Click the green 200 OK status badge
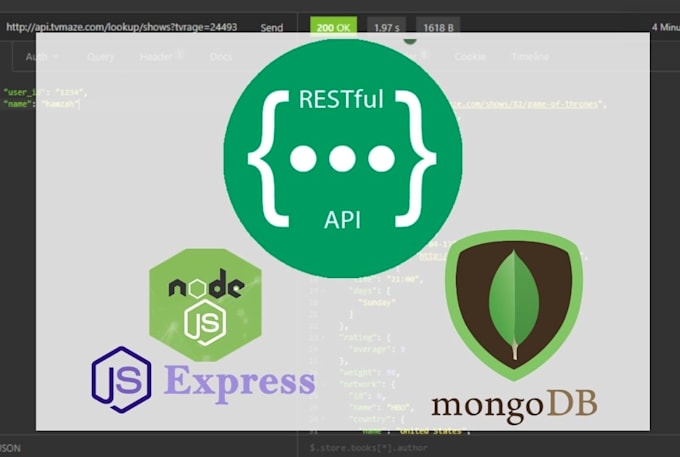Image resolution: width=680 pixels, height=457 pixels. tap(333, 27)
